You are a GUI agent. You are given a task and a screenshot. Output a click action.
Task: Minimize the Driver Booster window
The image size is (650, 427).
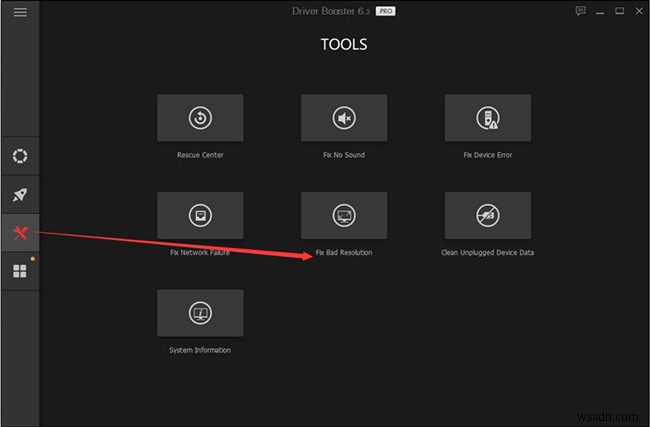(x=600, y=11)
